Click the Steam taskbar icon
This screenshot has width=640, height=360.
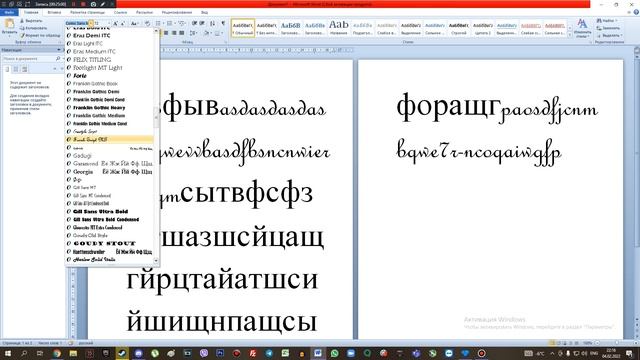point(122,353)
